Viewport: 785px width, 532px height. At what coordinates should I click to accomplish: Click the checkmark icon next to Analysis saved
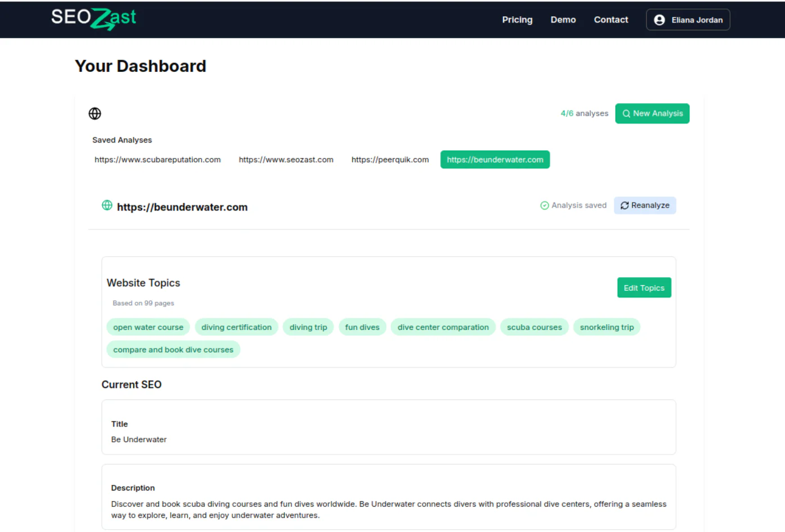[544, 205]
